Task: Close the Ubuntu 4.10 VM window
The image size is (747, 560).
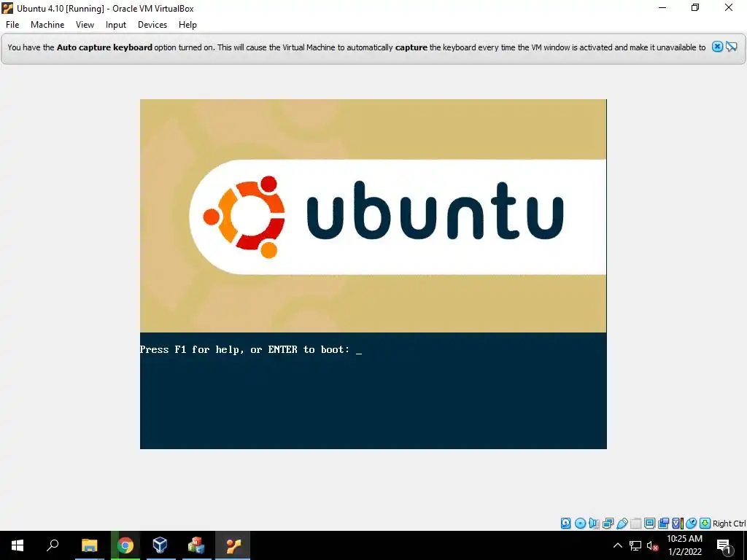Action: point(729,8)
